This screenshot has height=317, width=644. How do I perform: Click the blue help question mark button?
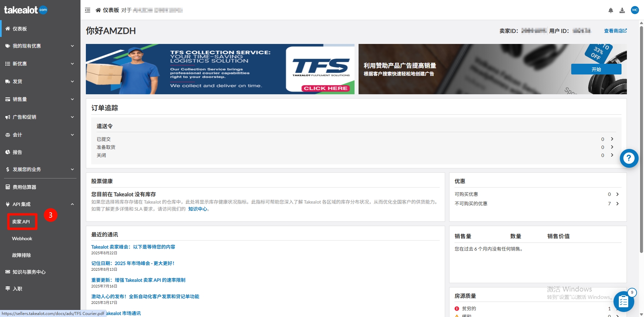(629, 158)
